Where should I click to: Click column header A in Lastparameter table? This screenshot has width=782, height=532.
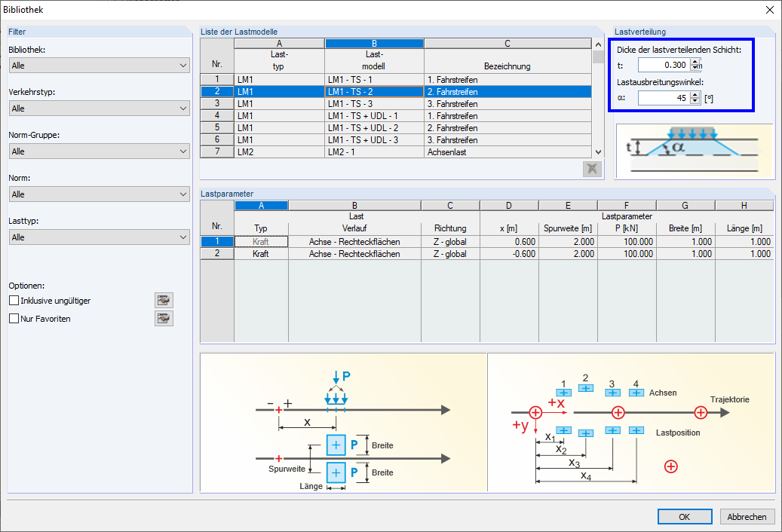click(261, 205)
